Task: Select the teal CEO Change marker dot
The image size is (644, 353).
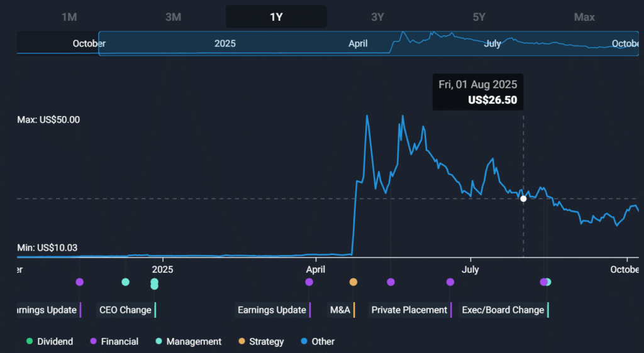Action: coord(125,282)
